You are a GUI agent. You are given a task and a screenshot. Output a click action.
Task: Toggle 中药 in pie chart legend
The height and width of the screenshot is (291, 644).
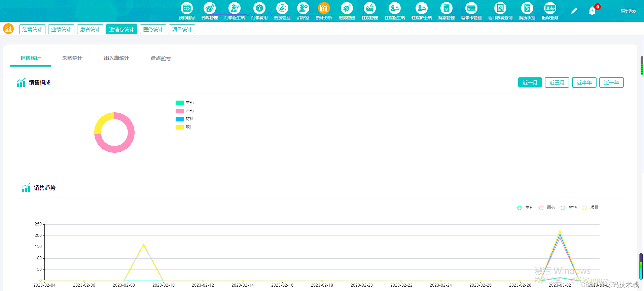point(185,103)
